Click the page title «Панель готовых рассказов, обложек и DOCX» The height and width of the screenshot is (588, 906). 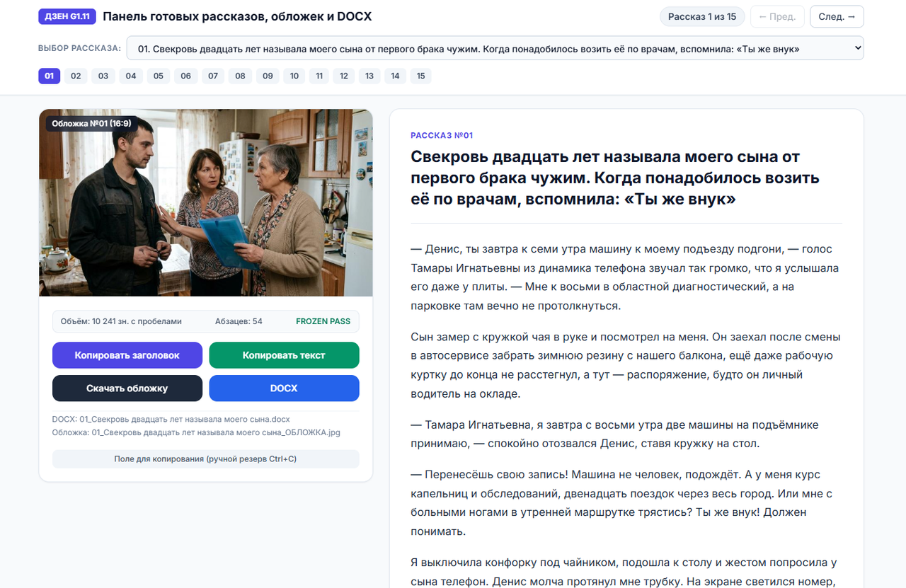[237, 16]
